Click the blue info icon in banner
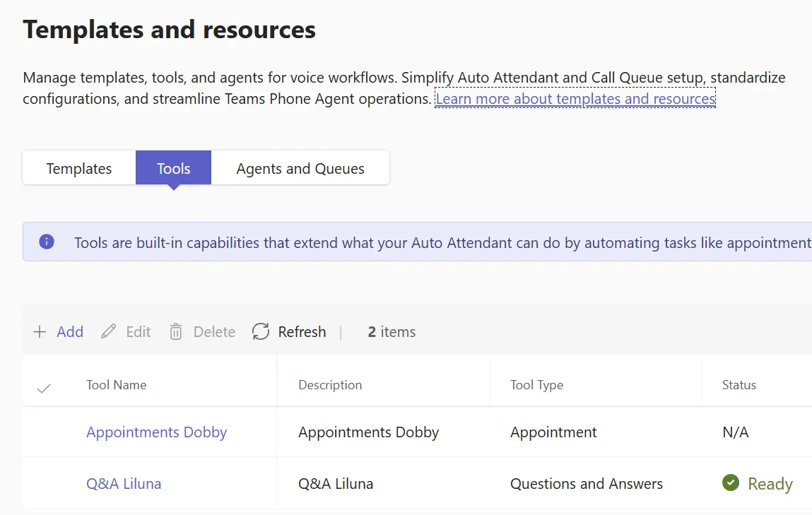Image resolution: width=812 pixels, height=515 pixels. pos(47,242)
